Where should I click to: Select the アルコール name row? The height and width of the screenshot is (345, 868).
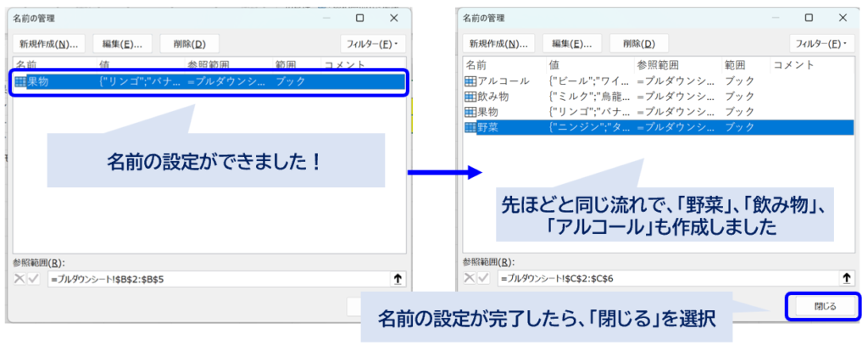659,81
